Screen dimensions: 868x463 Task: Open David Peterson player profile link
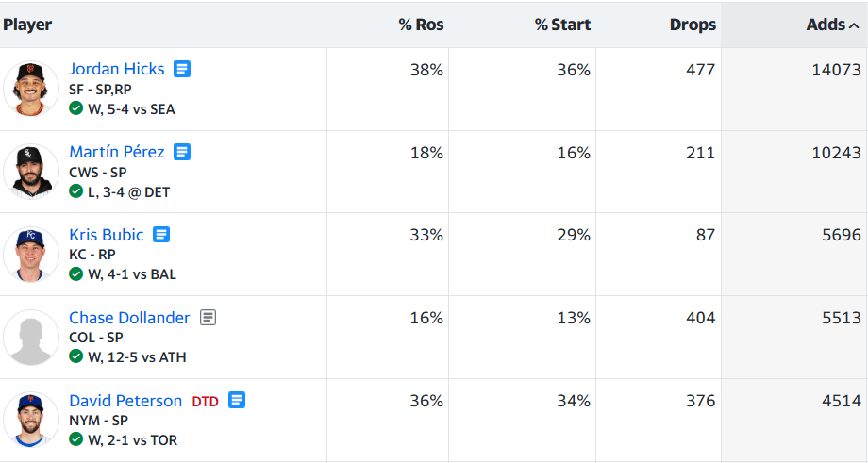coord(125,401)
